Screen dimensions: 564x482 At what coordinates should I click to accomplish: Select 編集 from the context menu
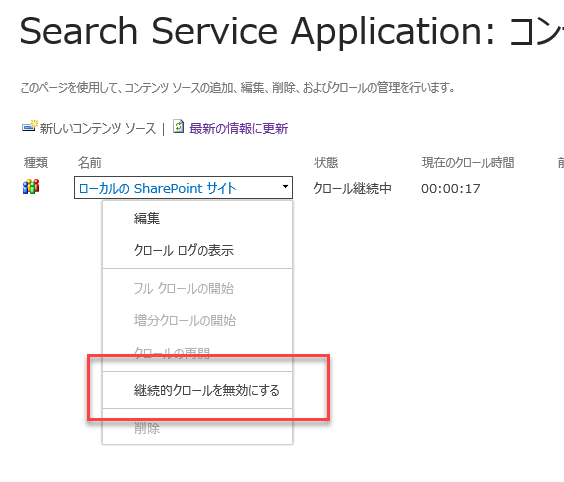pos(147,218)
